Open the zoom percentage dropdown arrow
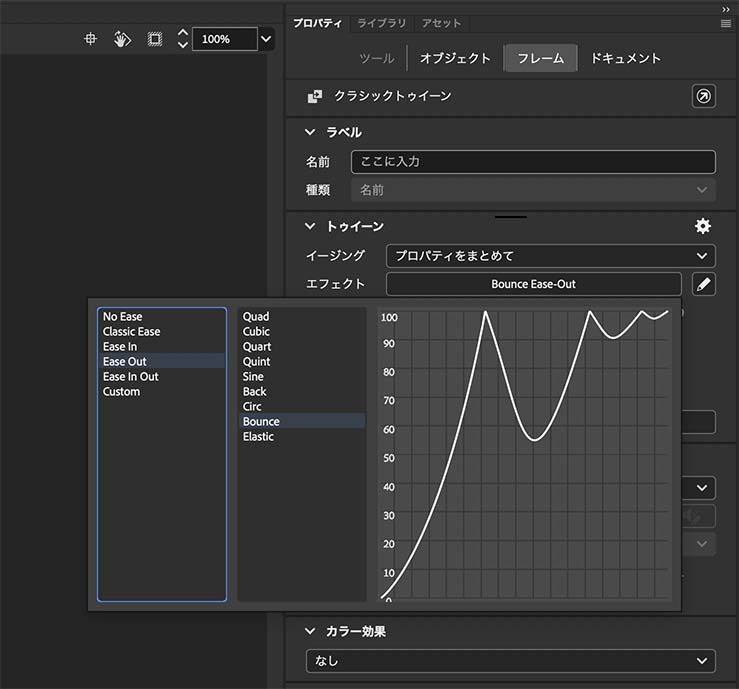The width and height of the screenshot is (739, 689). click(266, 39)
